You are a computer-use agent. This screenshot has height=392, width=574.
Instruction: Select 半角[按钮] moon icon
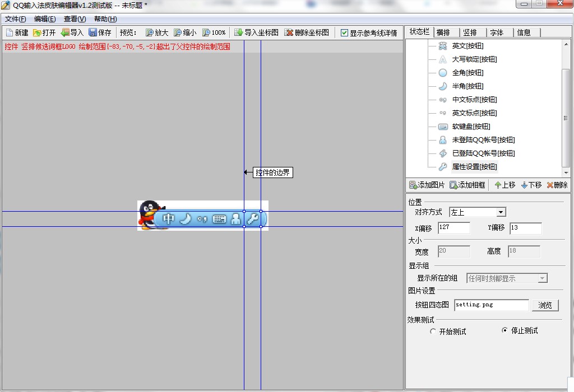[x=443, y=86]
